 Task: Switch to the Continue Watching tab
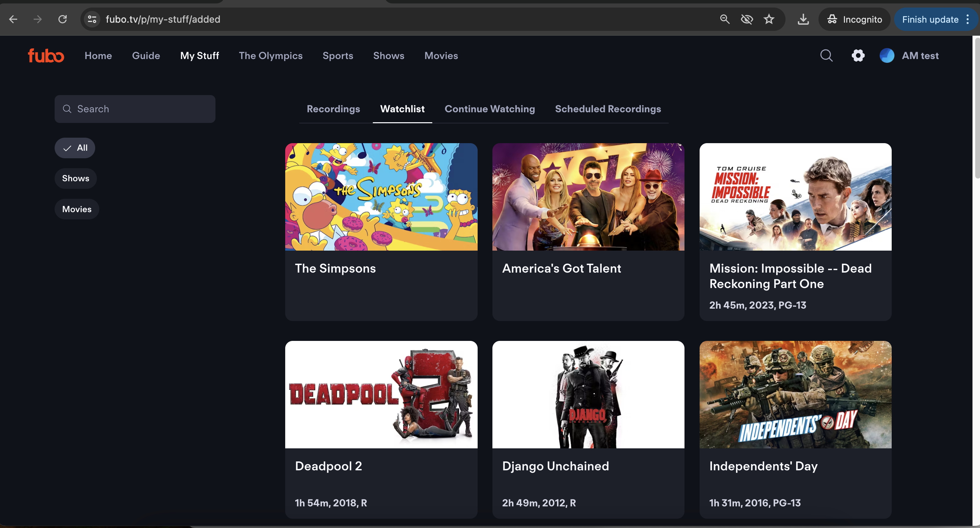tap(490, 109)
